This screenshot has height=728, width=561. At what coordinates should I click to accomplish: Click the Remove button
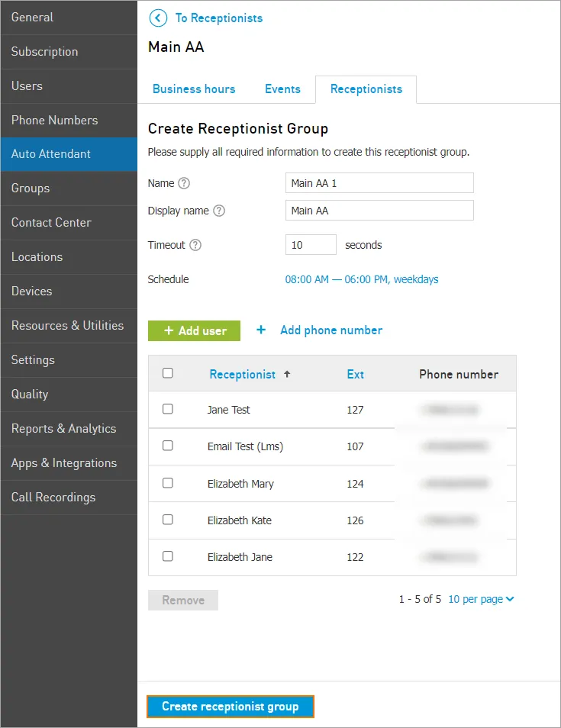(x=183, y=601)
